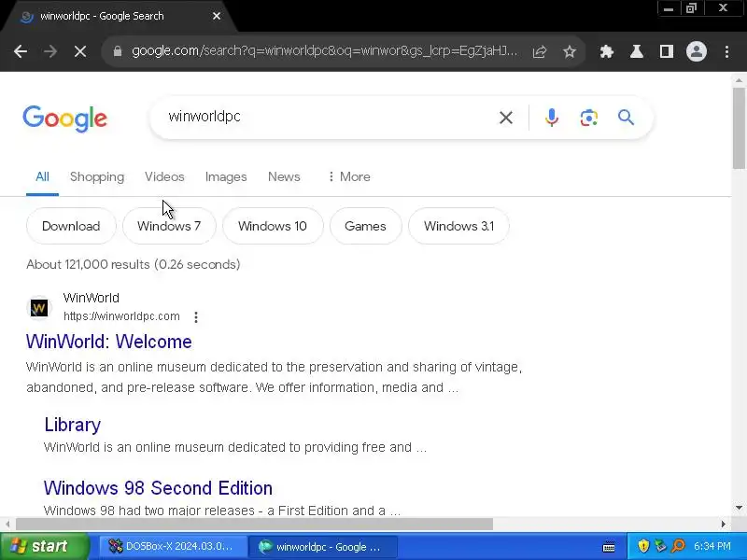Apply the Windows 7 filter chip
The width and height of the screenshot is (747, 560).
click(x=169, y=226)
